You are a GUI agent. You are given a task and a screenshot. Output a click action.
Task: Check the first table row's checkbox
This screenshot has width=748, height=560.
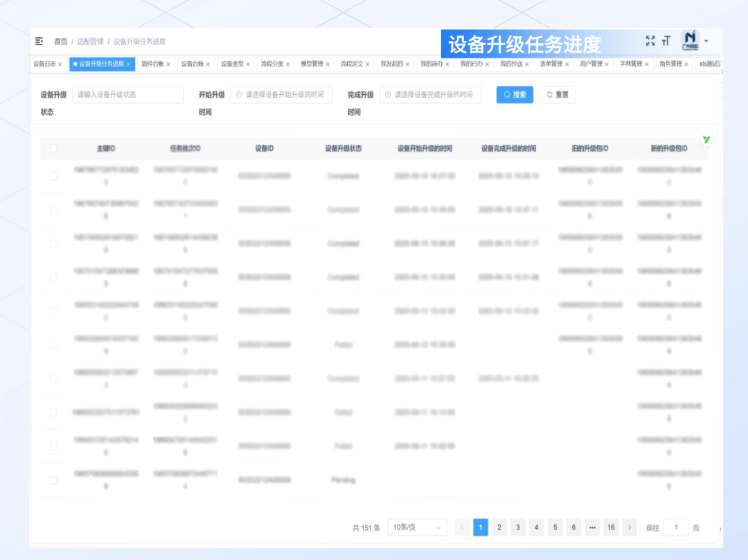pos(53,176)
